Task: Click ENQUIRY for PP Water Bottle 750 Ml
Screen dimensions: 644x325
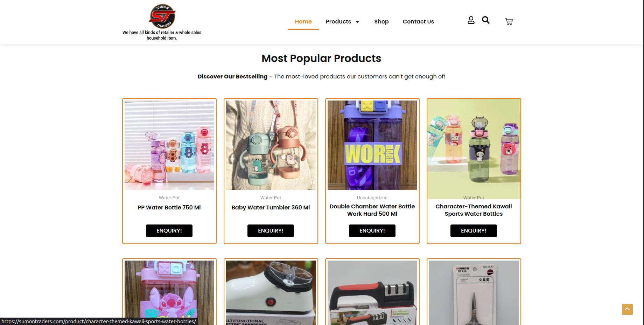Action: click(x=169, y=231)
